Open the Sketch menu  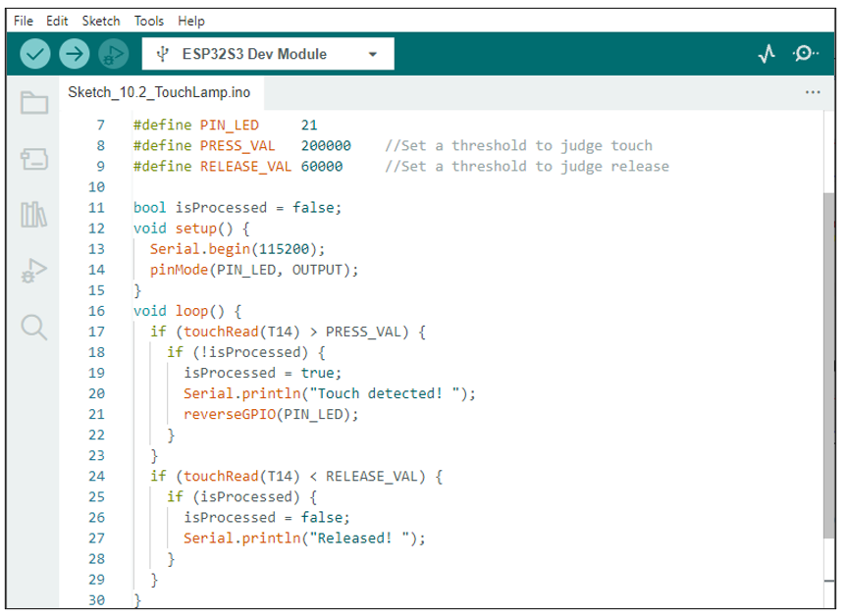101,21
